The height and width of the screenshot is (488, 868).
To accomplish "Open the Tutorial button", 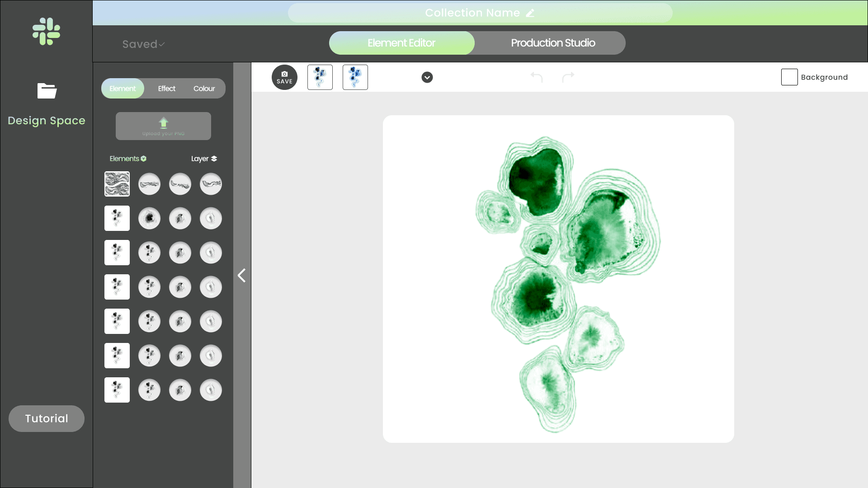I will pyautogui.click(x=47, y=418).
